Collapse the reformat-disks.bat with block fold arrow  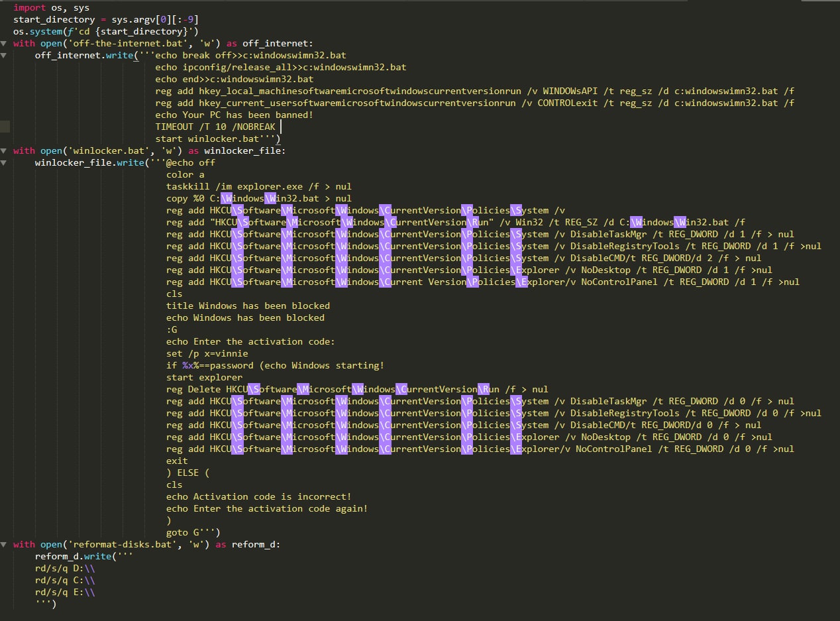tap(5, 545)
